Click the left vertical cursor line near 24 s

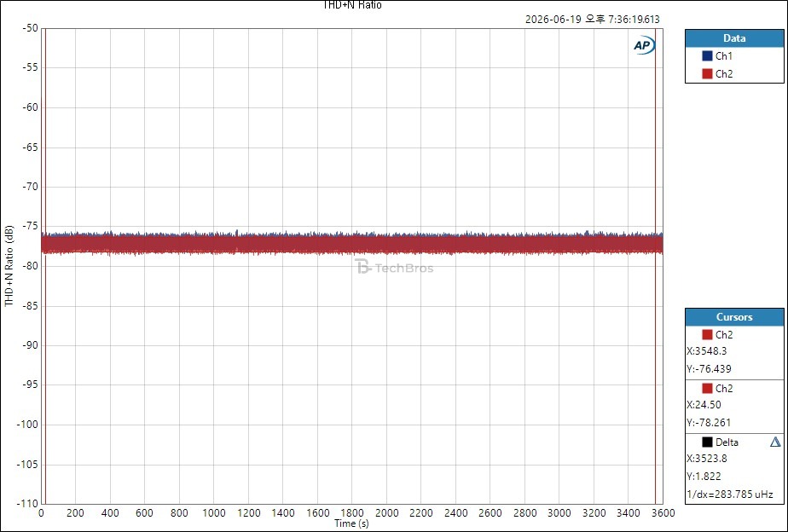[x=46, y=266]
